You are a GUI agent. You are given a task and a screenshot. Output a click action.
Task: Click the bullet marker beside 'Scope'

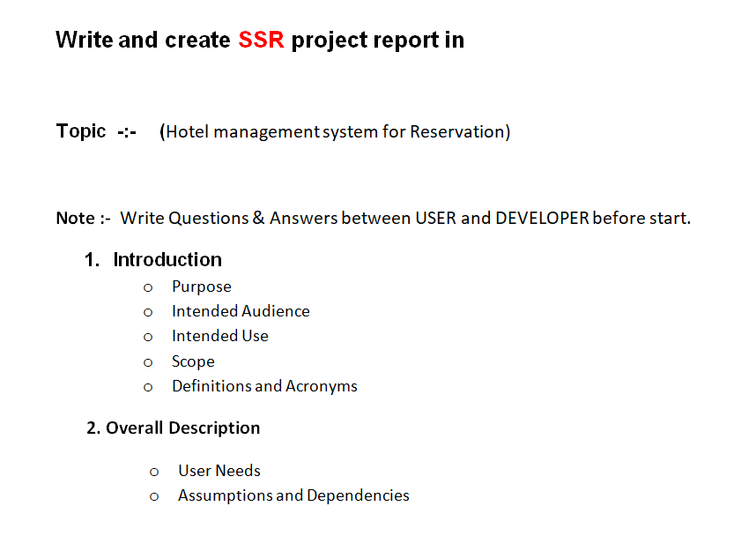(148, 361)
